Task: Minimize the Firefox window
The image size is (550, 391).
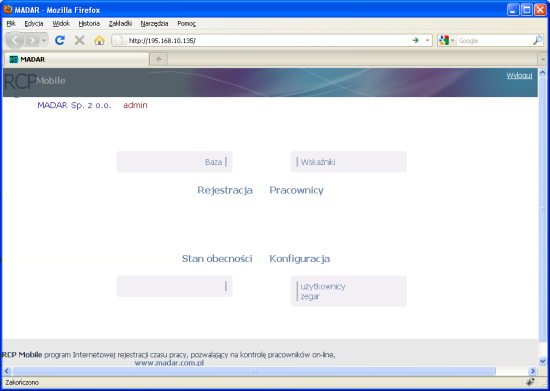Action: pyautogui.click(x=513, y=9)
